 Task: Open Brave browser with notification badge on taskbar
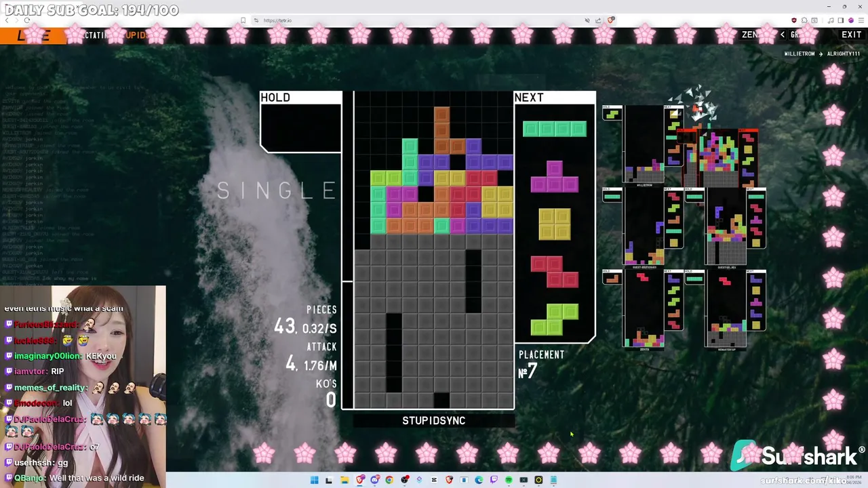[360, 480]
